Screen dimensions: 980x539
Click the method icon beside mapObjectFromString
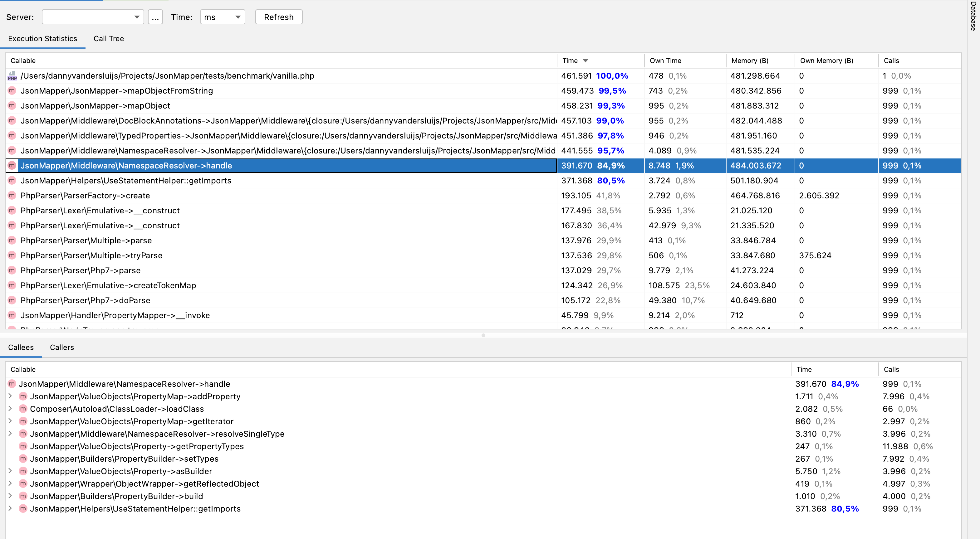pos(12,91)
